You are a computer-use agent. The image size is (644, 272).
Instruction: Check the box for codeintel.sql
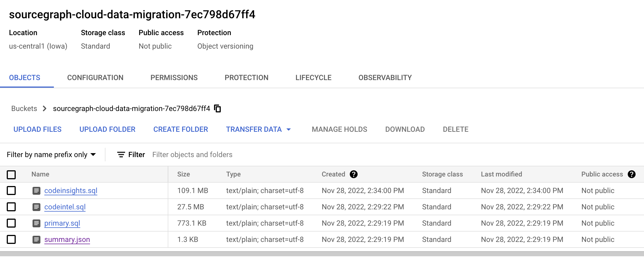[11, 207]
